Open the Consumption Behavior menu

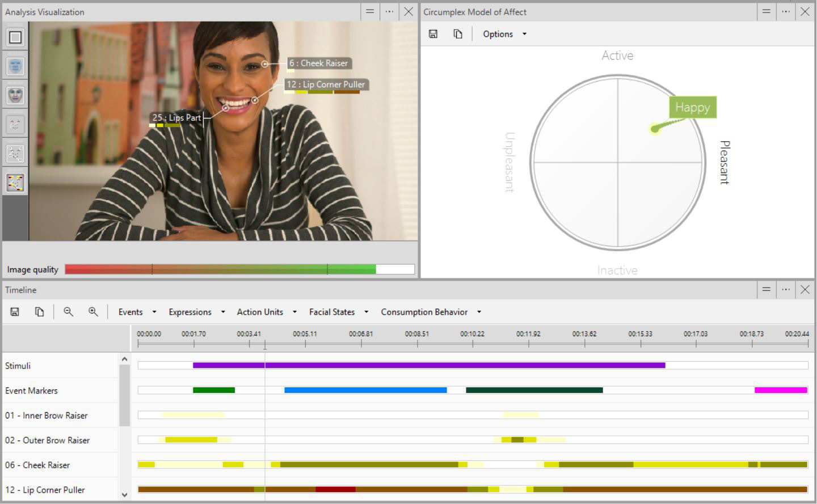[431, 312]
